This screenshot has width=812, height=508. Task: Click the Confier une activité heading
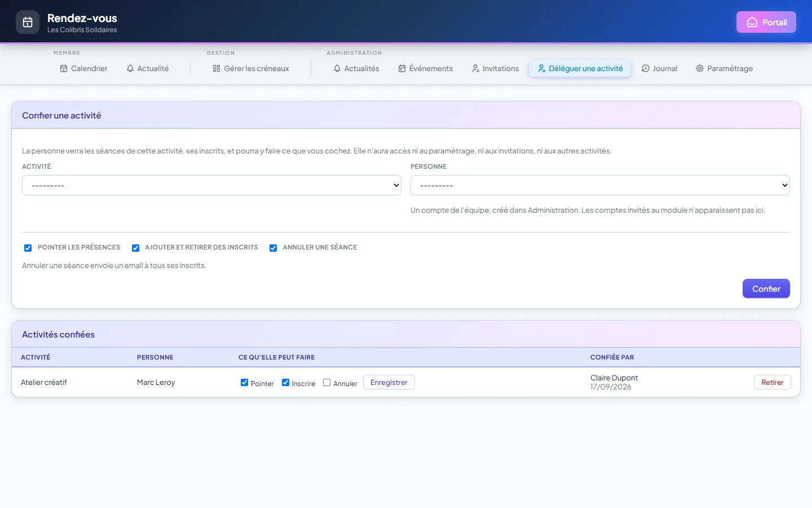coord(61,115)
